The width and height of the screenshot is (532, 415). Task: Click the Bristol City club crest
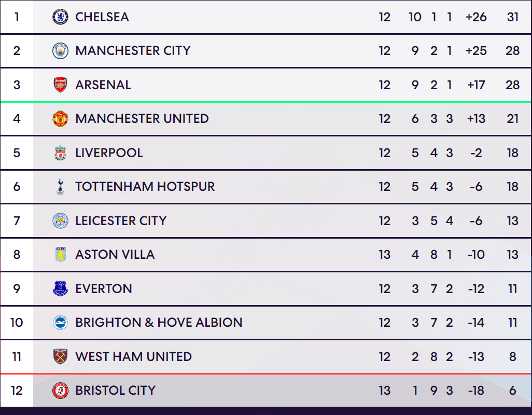tap(60, 390)
